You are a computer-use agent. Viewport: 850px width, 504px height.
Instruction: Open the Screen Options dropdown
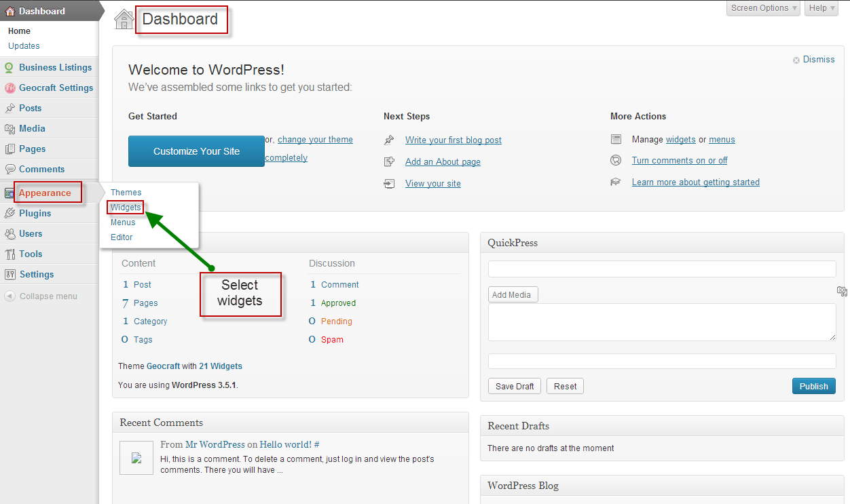[764, 8]
